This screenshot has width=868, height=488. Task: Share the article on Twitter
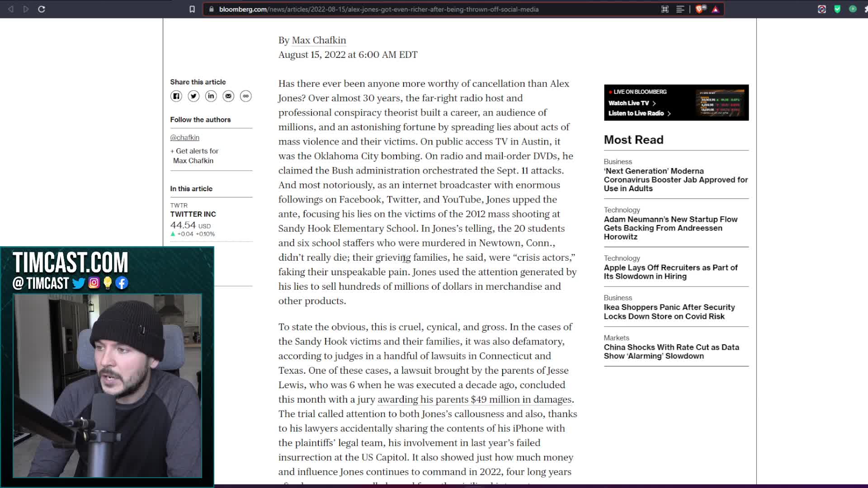(193, 96)
